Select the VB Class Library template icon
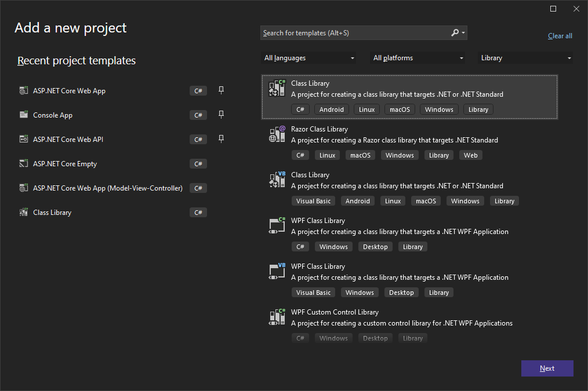588x391 pixels. [x=277, y=180]
